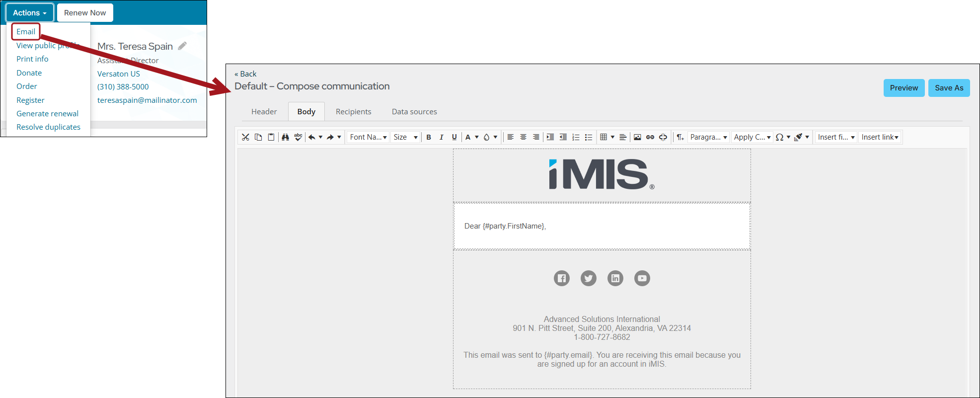Image resolution: width=980 pixels, height=398 pixels.
Task: Select Order in the Actions menu
Action: [x=26, y=86]
